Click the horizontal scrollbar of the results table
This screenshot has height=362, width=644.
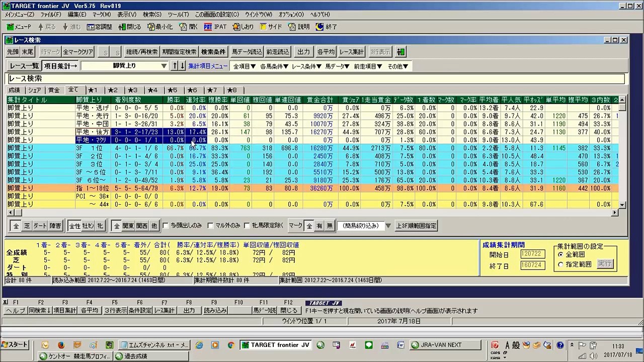[312, 213]
